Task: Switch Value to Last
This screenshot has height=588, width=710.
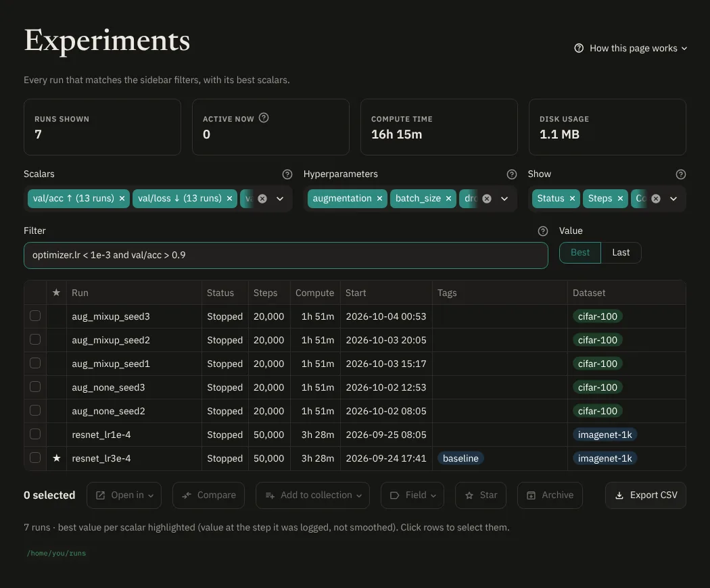Action: [621, 253]
